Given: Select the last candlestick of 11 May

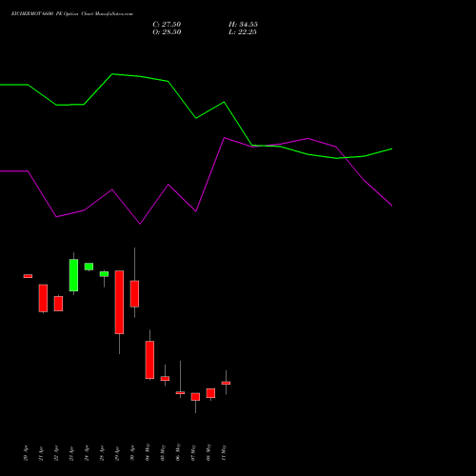Looking at the screenshot, I should [226, 383].
